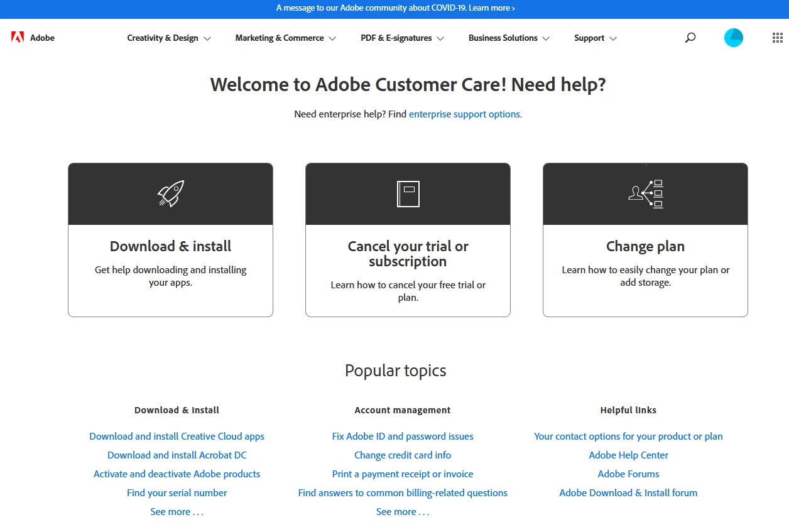
Task: Click See more under Account management
Action: tap(403, 511)
